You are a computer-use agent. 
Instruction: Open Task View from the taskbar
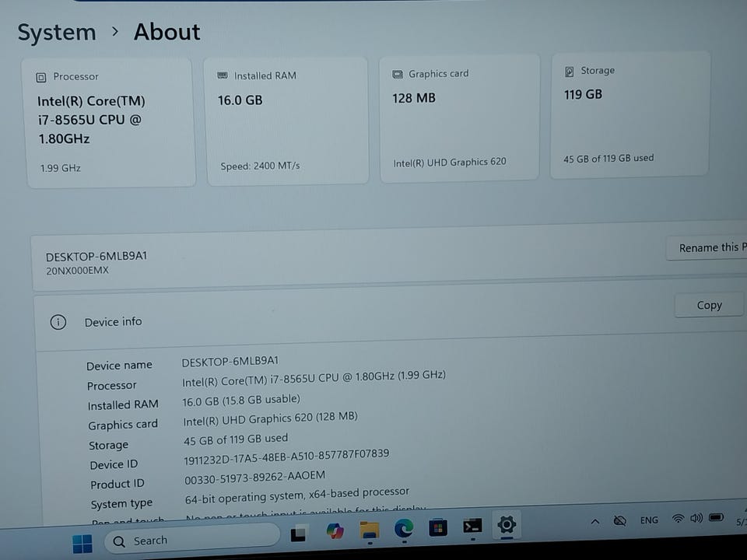[x=299, y=534]
